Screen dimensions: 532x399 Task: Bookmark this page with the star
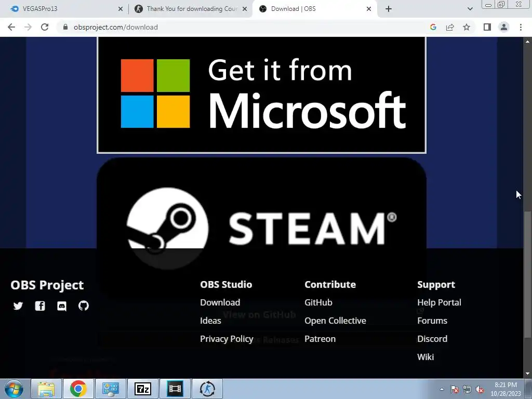pyautogui.click(x=467, y=27)
